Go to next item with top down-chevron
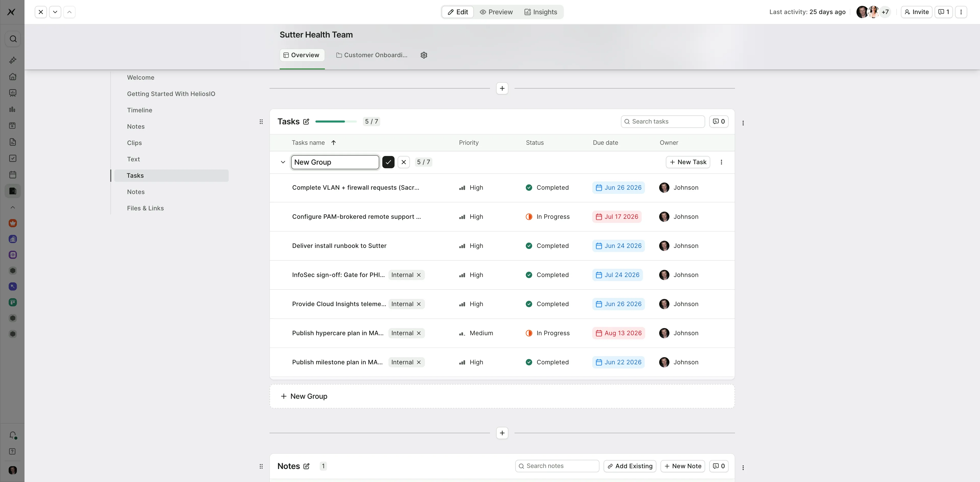This screenshot has width=980, height=482. click(55, 12)
